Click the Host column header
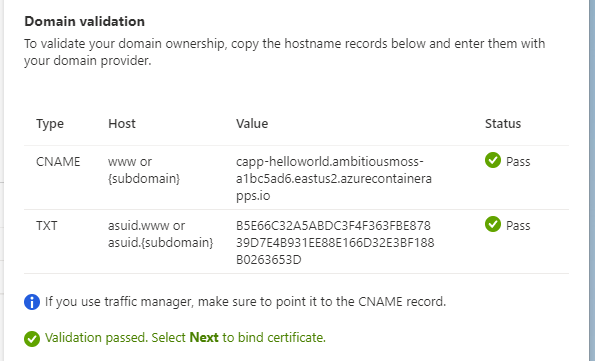Viewport: 595px width, 361px height. 122,123
